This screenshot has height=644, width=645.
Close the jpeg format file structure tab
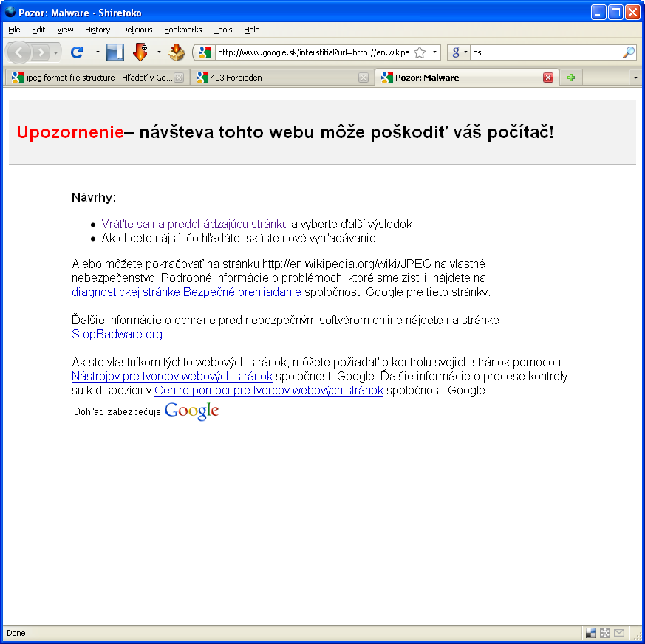click(x=179, y=78)
